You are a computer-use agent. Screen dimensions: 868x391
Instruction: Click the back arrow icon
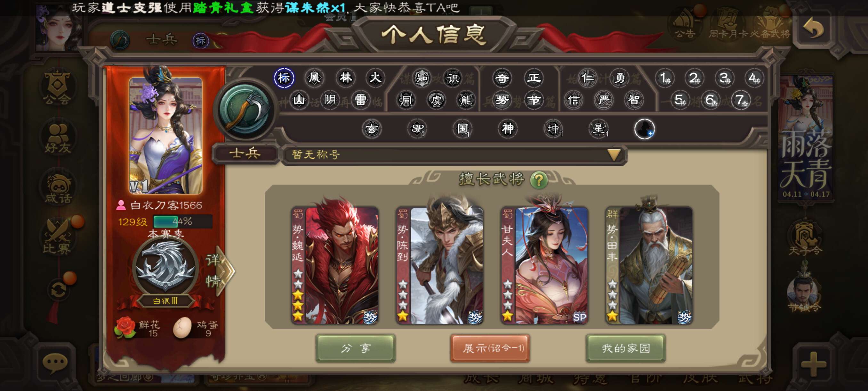pyautogui.click(x=813, y=28)
